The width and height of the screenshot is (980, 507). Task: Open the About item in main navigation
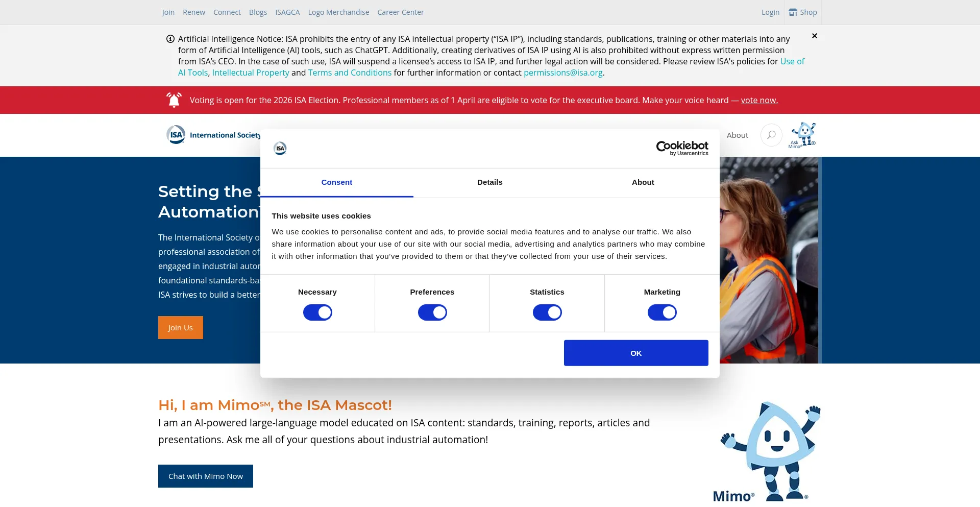[738, 135]
